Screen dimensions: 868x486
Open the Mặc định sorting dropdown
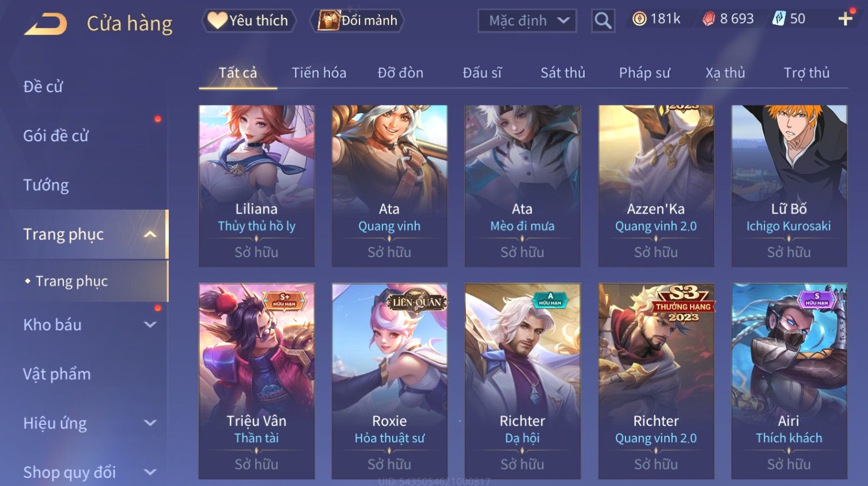[x=527, y=21]
